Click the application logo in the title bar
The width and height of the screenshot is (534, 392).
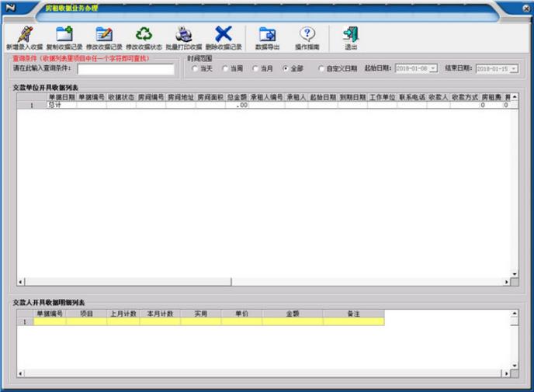11,8
